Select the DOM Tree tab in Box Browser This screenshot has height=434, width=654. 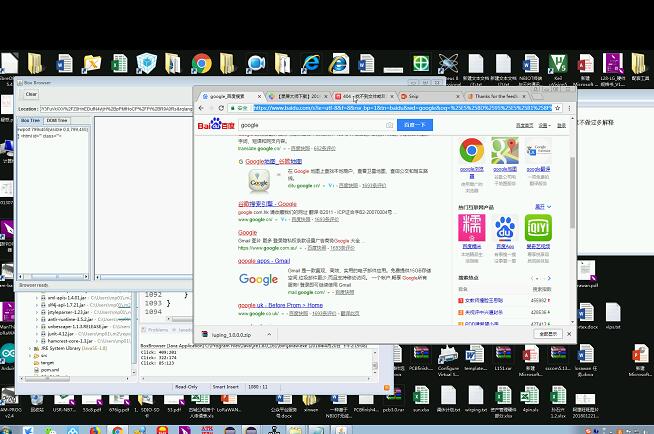click(57, 120)
